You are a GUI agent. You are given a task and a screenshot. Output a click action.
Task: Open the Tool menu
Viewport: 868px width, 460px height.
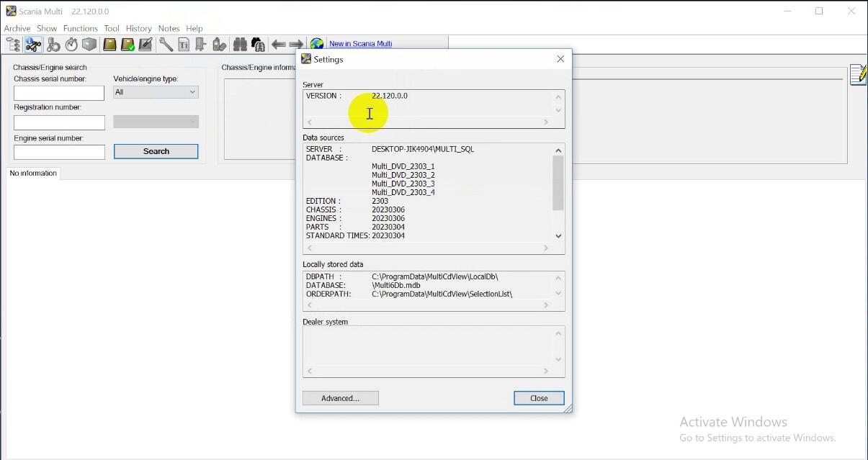click(x=112, y=29)
